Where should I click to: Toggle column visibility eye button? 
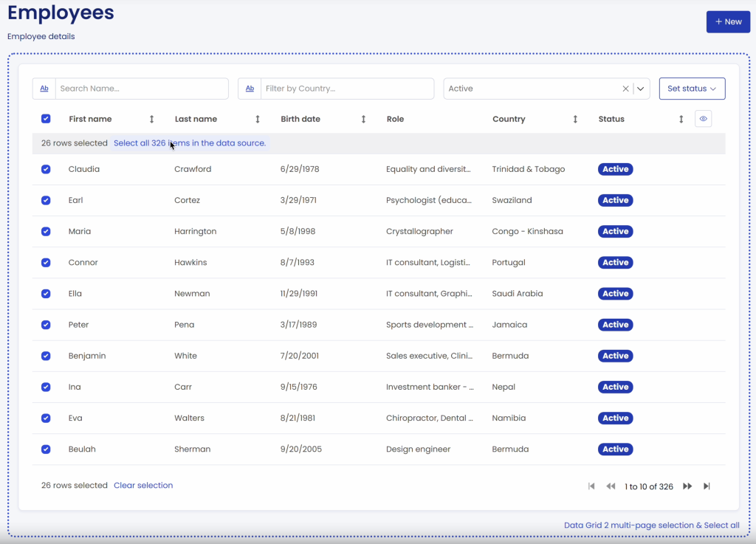click(x=704, y=119)
